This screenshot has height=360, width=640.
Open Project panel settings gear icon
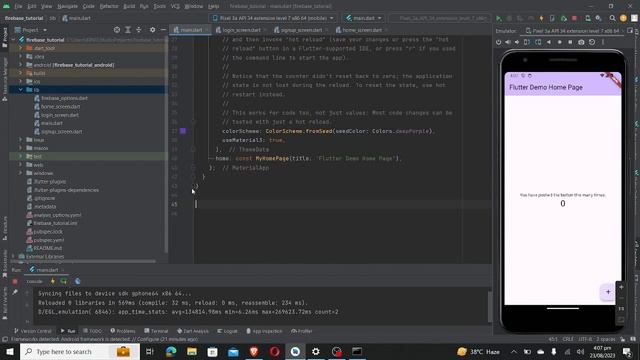(152, 30)
